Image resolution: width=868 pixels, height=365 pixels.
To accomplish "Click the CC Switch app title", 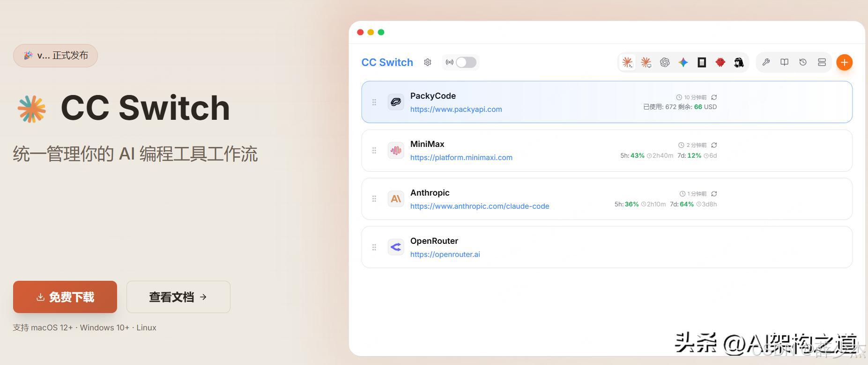I will 387,62.
